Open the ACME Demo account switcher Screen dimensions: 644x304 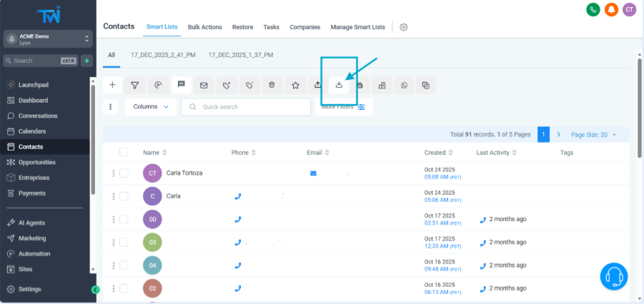(47, 39)
